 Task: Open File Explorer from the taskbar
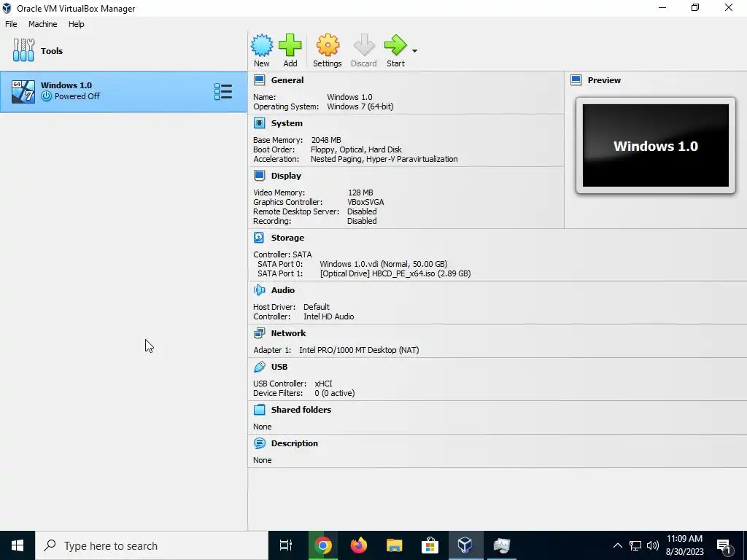[x=395, y=545]
